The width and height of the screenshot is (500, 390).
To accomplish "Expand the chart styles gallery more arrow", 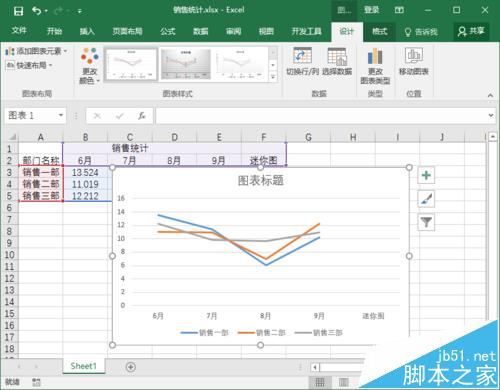I will [273, 77].
